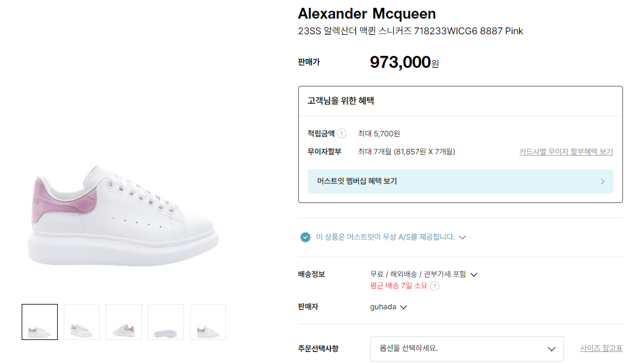
Task: Select the first selected sneaker thumbnail
Action: 40,322
